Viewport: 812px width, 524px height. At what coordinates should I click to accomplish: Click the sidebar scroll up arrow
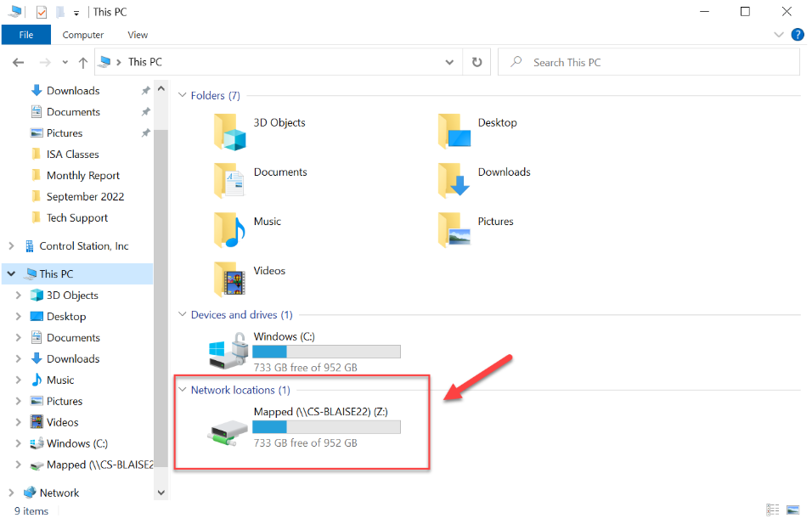tap(161, 88)
